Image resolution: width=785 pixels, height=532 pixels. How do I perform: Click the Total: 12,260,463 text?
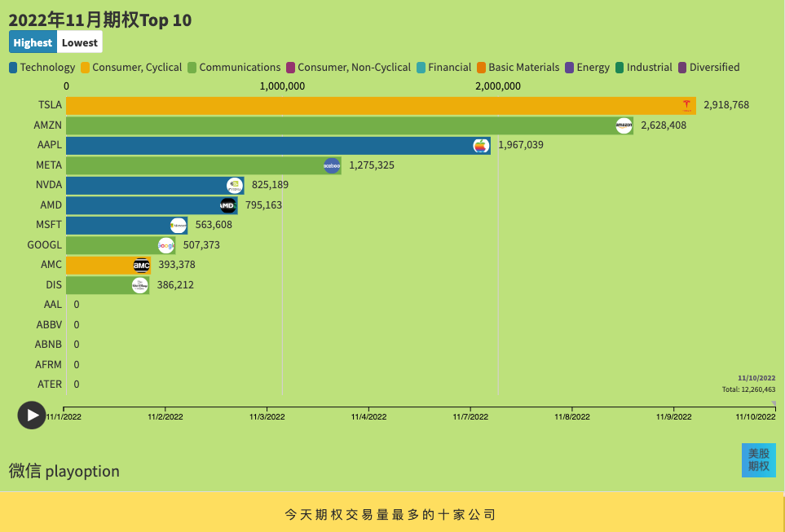click(748, 389)
